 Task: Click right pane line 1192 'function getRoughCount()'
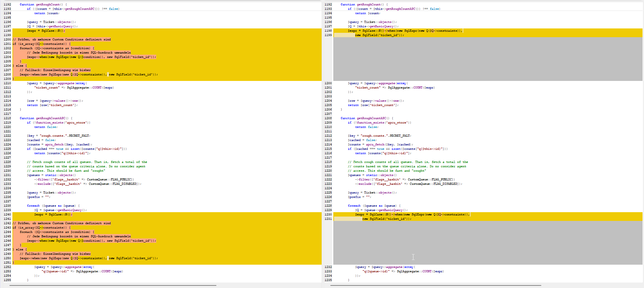point(364,4)
